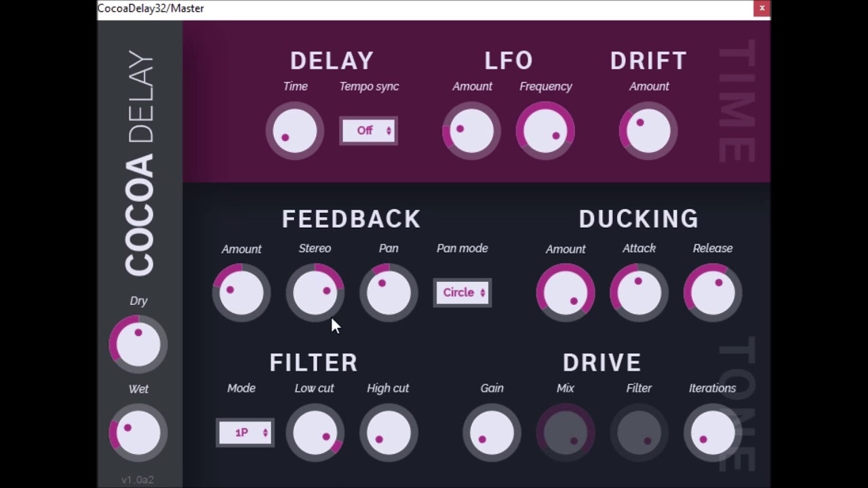The height and width of the screenshot is (488, 868).
Task: Click the FEEDBACK section heading
Action: 351,219
